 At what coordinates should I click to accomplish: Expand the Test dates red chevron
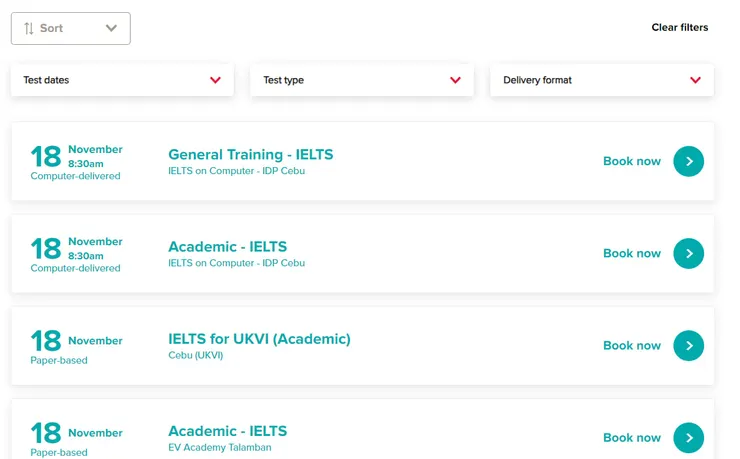(215, 80)
